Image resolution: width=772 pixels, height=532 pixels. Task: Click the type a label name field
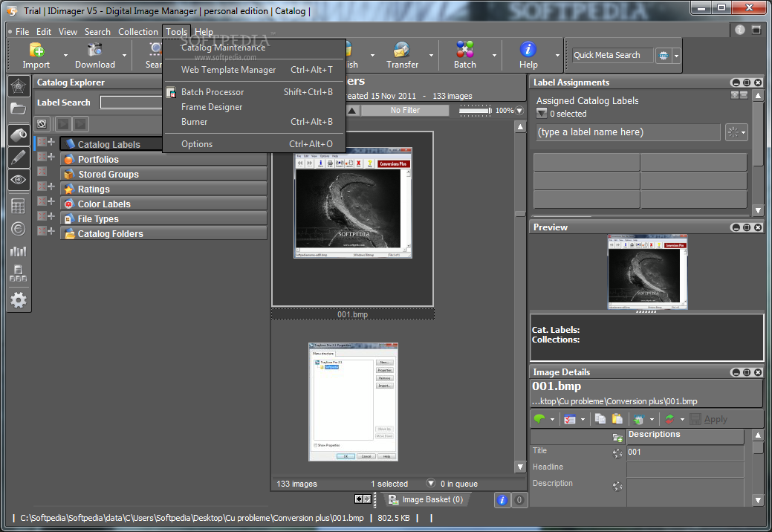point(629,132)
